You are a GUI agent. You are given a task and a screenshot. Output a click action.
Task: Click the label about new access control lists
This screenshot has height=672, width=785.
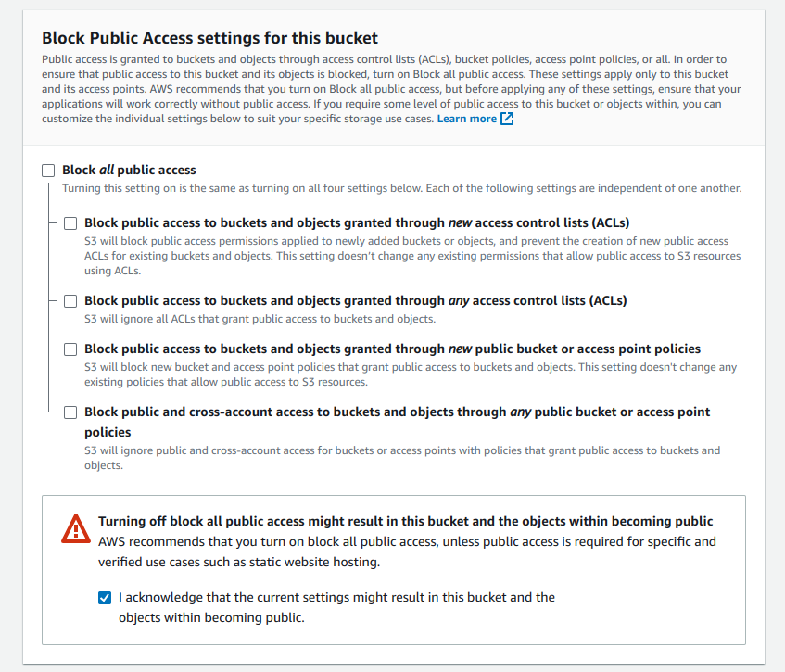point(357,223)
